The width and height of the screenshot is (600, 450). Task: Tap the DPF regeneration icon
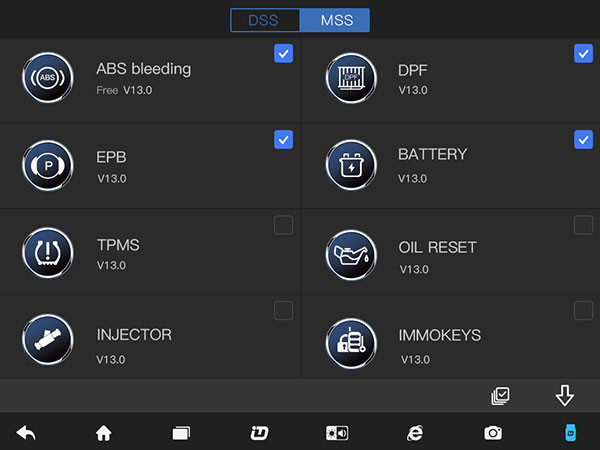(x=351, y=78)
